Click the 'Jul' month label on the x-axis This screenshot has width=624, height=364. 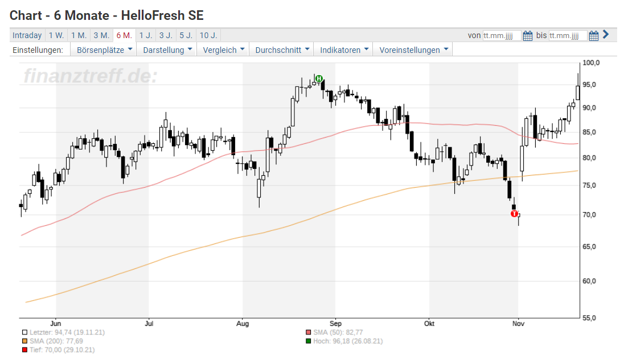point(149,324)
